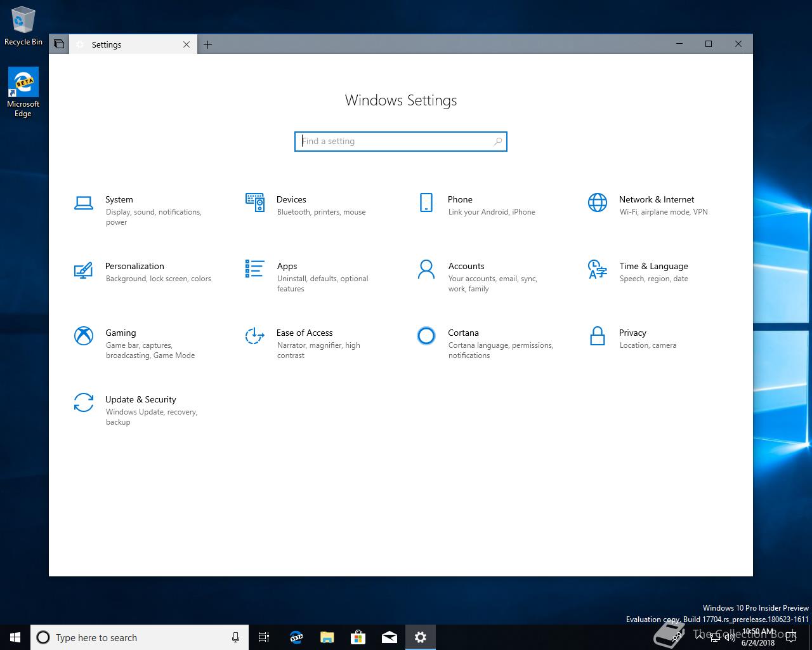Open the Mail app from the taskbar

[390, 637]
